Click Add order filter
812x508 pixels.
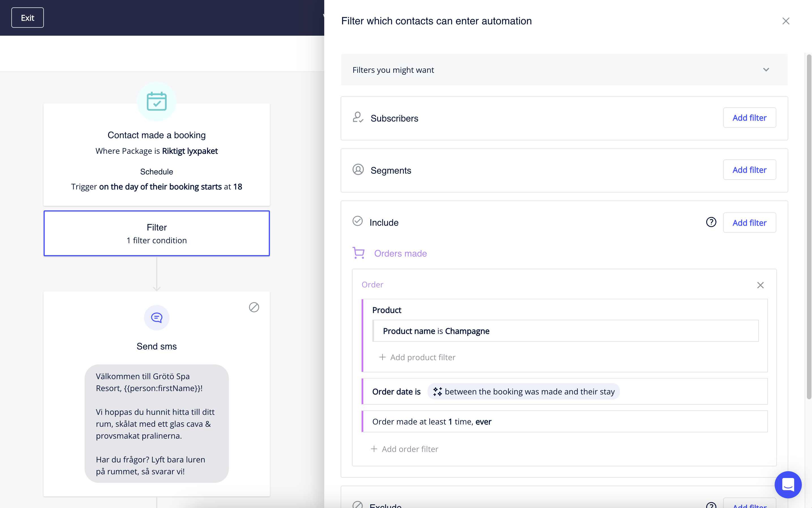(404, 449)
